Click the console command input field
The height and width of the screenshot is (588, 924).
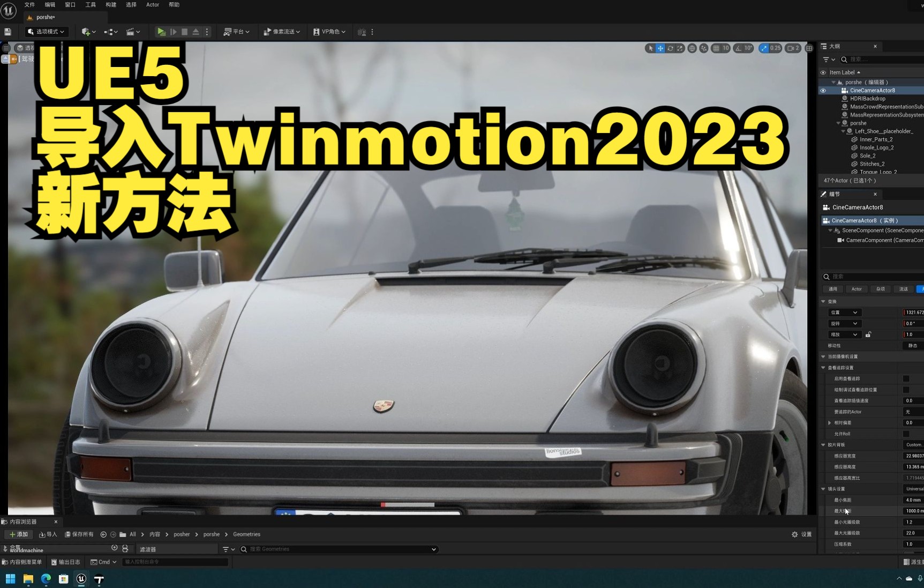(x=174, y=562)
